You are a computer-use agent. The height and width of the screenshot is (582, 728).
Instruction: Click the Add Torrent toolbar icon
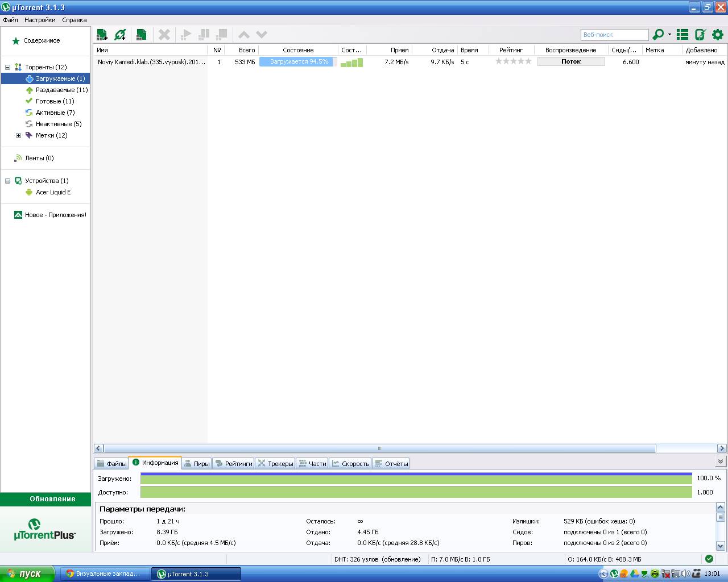click(x=102, y=35)
